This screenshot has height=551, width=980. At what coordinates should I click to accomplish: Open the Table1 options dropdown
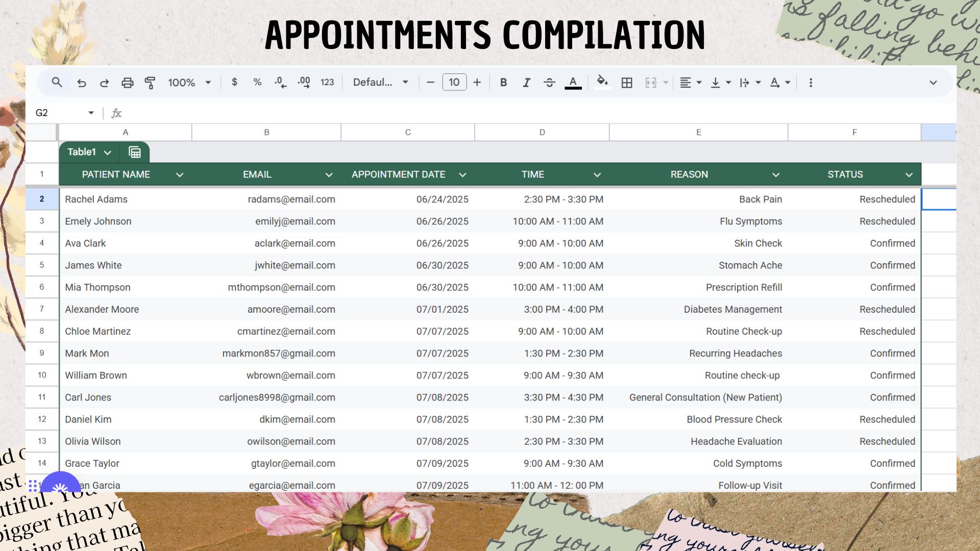point(108,153)
